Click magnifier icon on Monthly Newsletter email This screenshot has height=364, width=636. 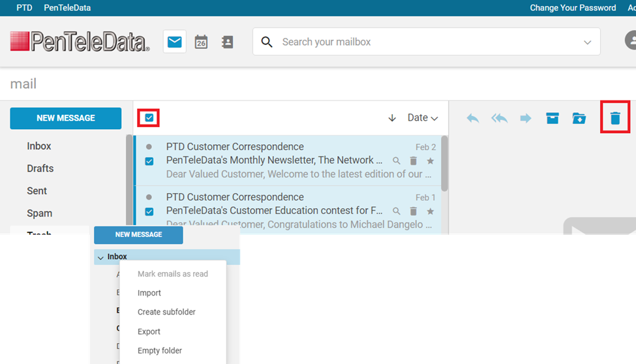pos(397,161)
